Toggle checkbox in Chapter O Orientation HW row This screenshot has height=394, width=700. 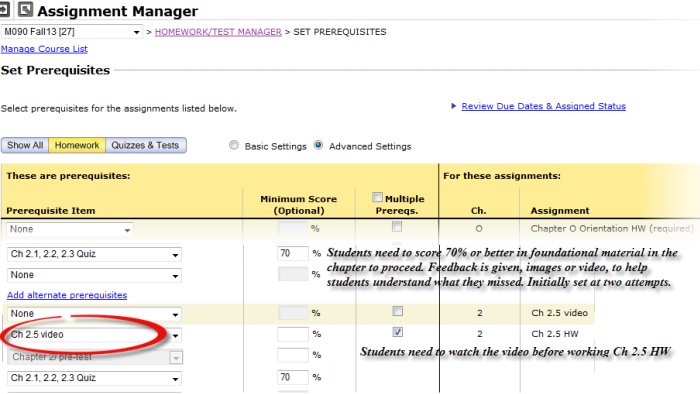coord(397,227)
